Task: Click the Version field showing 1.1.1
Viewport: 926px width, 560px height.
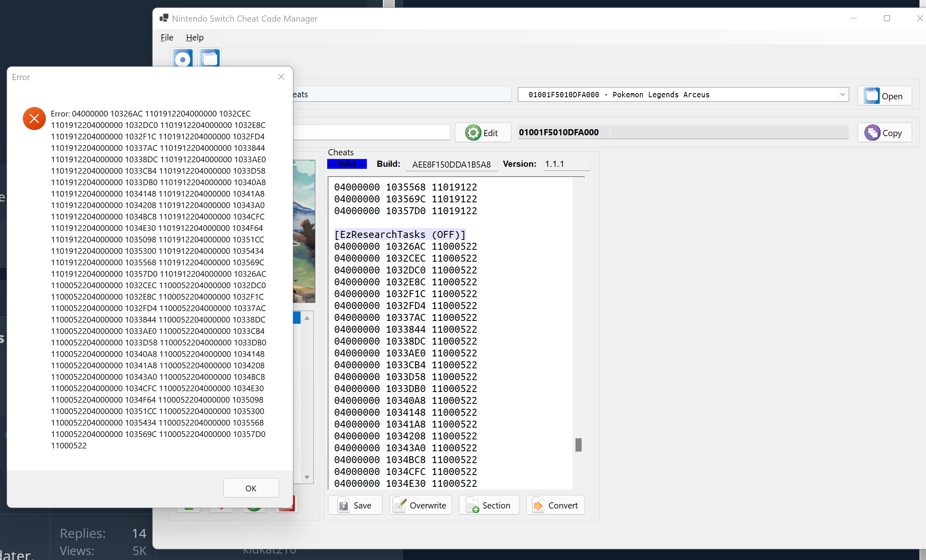Action: [567, 164]
